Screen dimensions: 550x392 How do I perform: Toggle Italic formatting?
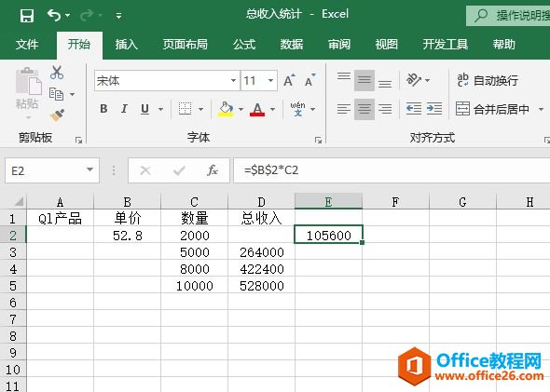pyautogui.click(x=124, y=109)
